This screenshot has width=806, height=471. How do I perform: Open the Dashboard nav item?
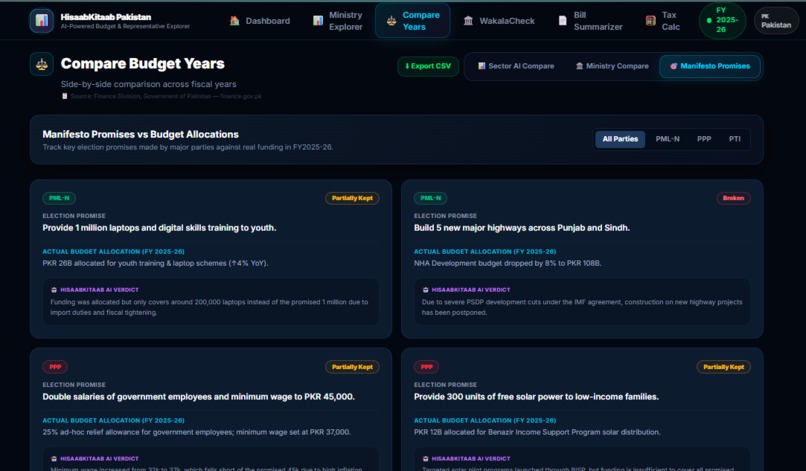[x=260, y=21]
